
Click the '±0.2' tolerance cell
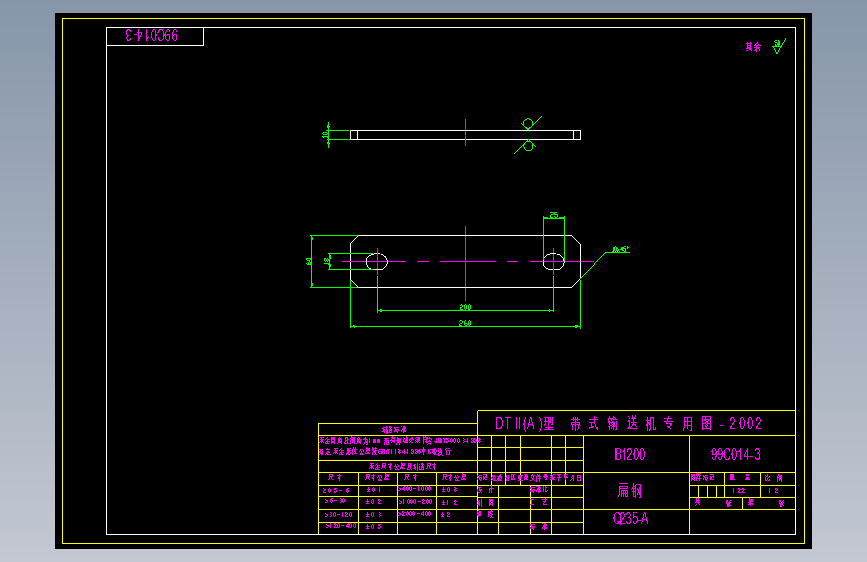374,502
